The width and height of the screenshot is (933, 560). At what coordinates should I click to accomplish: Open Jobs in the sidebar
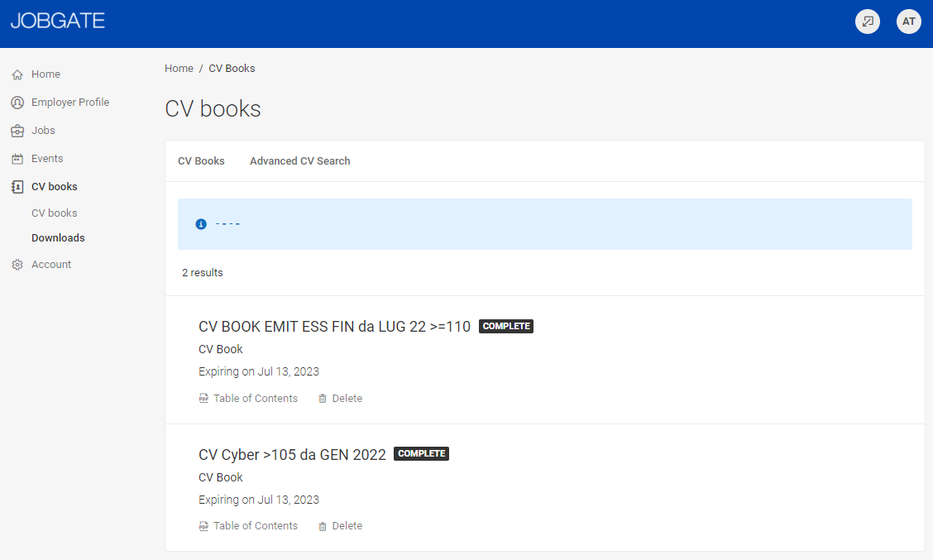(x=43, y=131)
